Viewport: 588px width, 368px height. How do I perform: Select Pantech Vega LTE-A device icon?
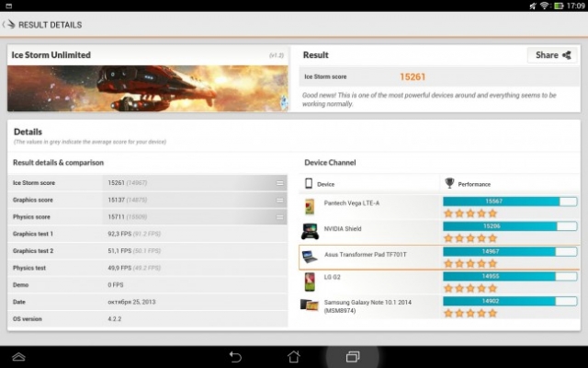point(310,206)
